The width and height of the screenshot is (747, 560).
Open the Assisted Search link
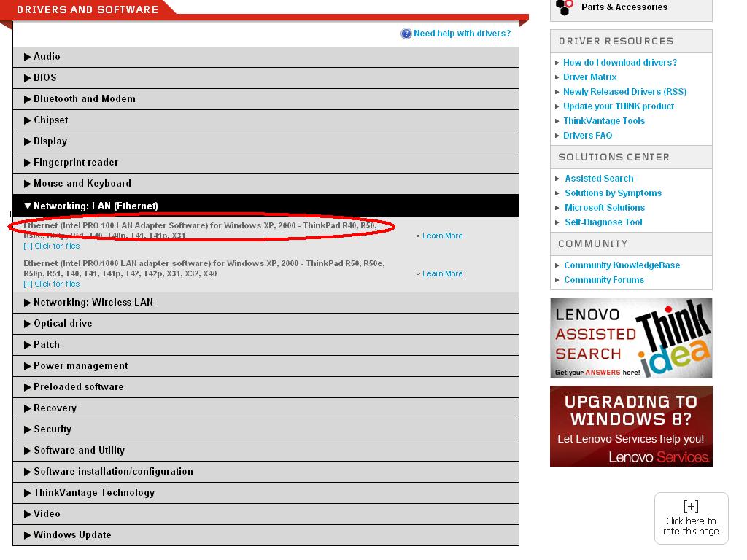tap(599, 179)
